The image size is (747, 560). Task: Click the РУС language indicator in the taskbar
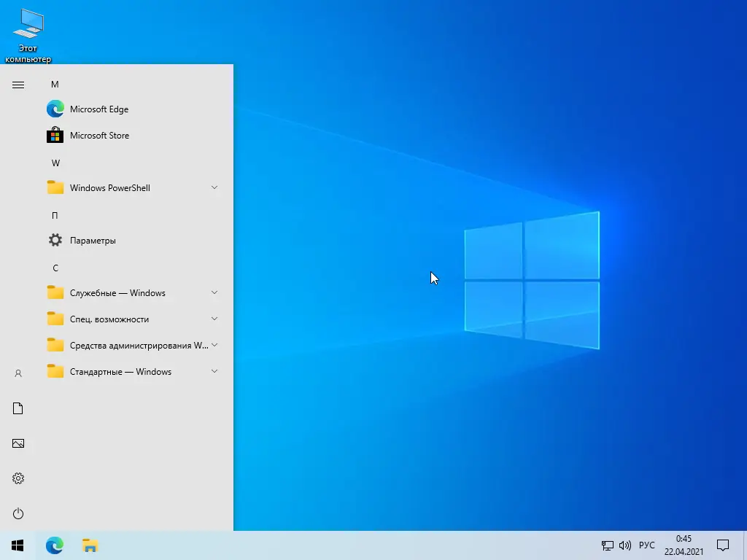(x=646, y=545)
